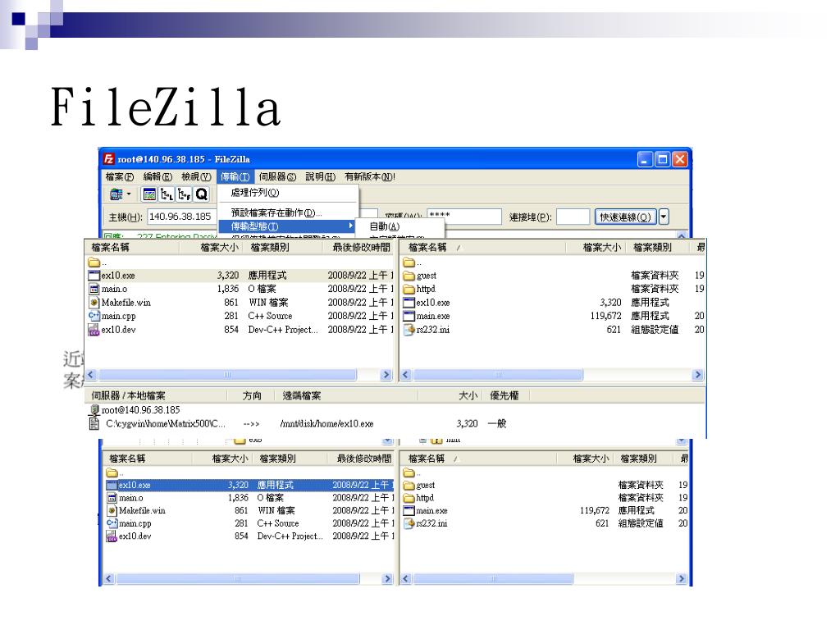Click left arrow of lower remote scrollbar
This screenshot has height=630, width=840.
pyautogui.click(x=405, y=579)
